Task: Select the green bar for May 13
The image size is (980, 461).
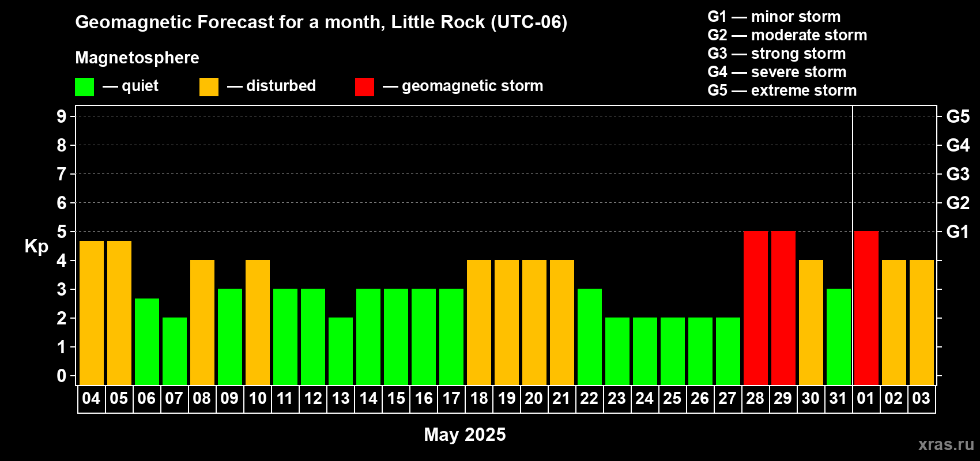Action: click(x=341, y=352)
